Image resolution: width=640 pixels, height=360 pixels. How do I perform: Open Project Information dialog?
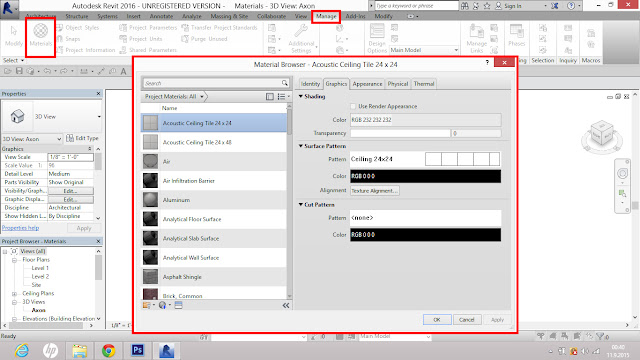click(x=86, y=50)
